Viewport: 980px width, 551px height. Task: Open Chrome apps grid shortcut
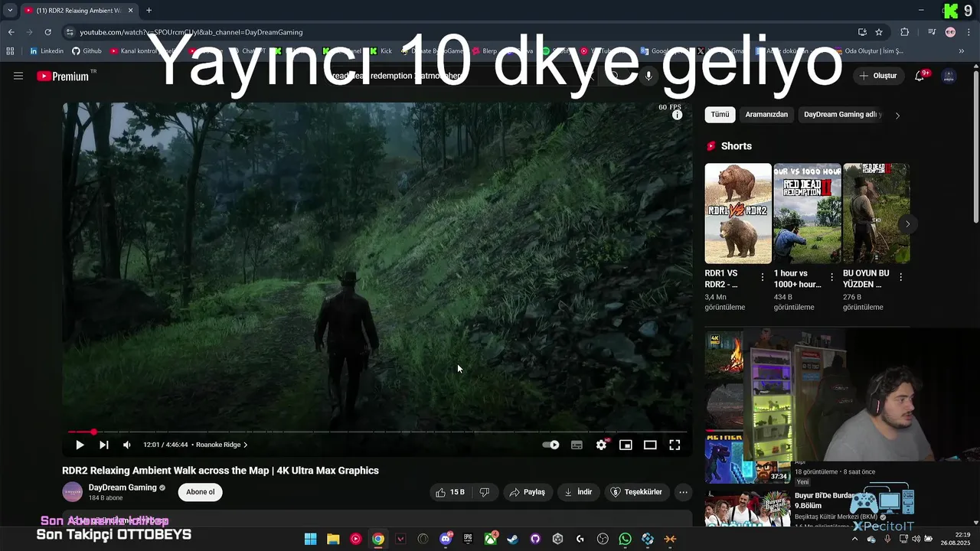(10, 51)
